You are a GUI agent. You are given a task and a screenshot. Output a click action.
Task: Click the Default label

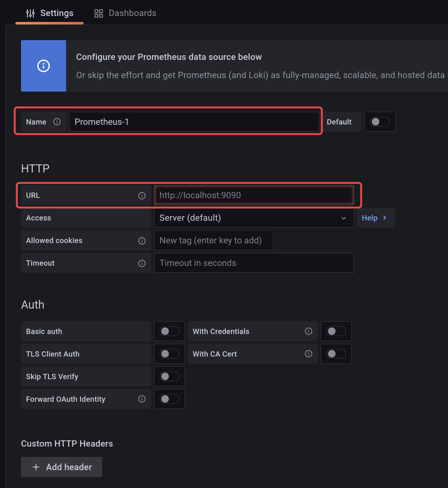coord(339,122)
